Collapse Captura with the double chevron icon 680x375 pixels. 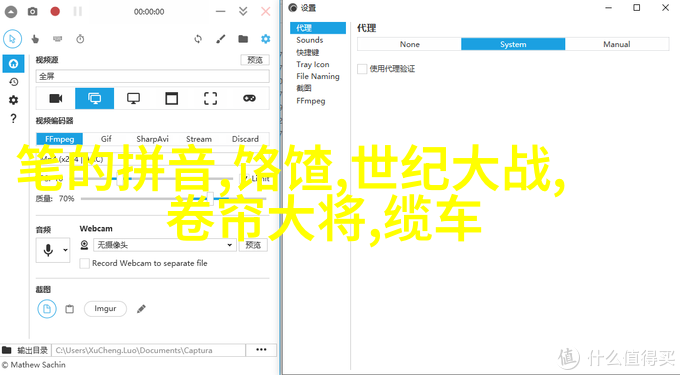click(243, 12)
